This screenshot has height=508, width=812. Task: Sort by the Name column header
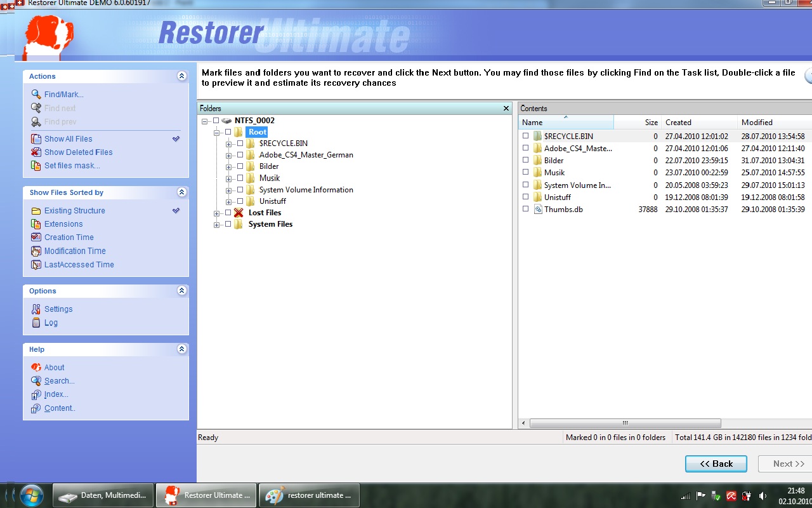tap(566, 122)
